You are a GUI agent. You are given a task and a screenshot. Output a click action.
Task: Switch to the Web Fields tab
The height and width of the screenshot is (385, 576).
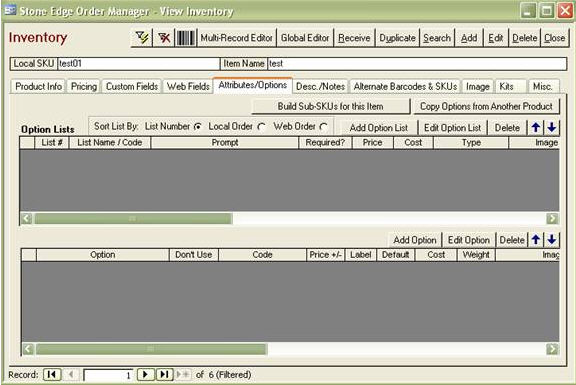(188, 86)
